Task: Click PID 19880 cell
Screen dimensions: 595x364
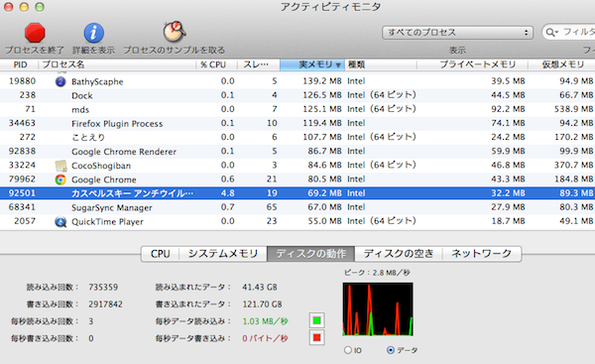Action: (22, 81)
